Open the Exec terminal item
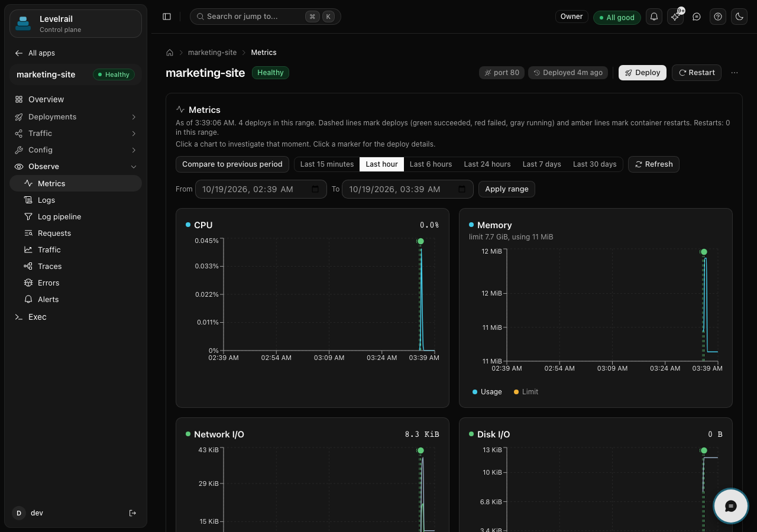 coord(76,317)
